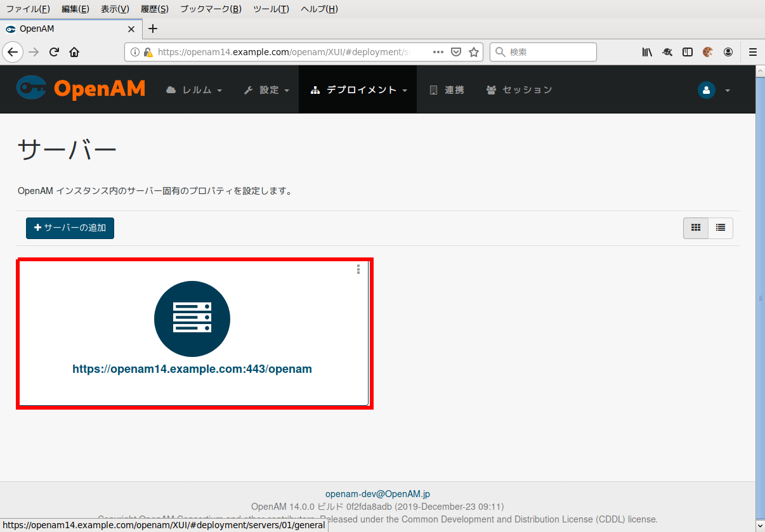Open the ブックマーク menu
The image size is (765, 532).
click(x=209, y=9)
